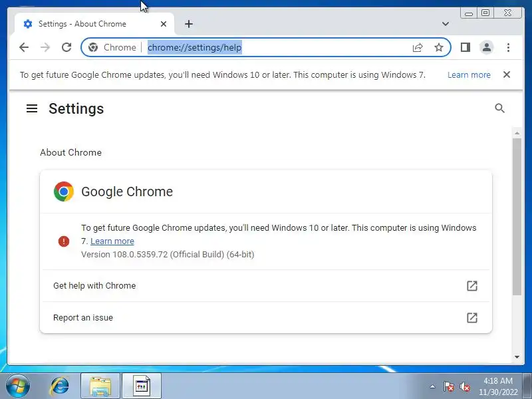
Task: Open Report an issue
Action: coord(266,318)
